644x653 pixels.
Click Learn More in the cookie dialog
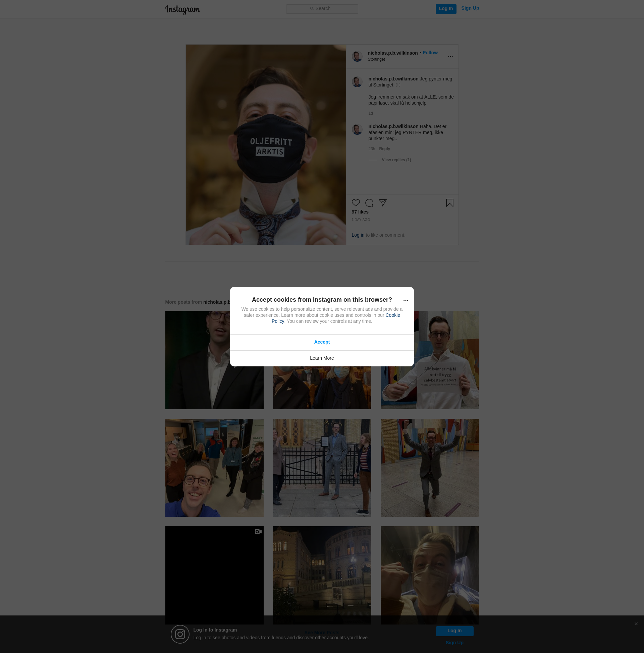tap(322, 358)
